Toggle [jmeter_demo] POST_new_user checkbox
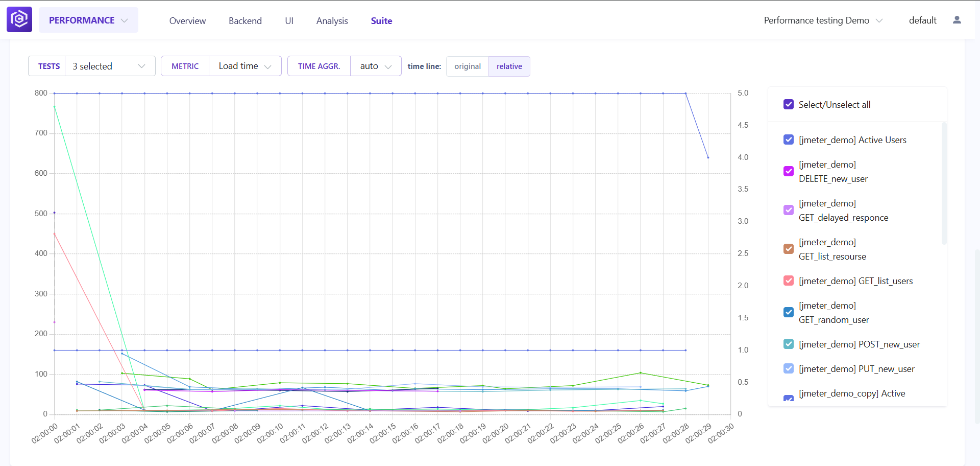The image size is (980, 466). (x=789, y=344)
